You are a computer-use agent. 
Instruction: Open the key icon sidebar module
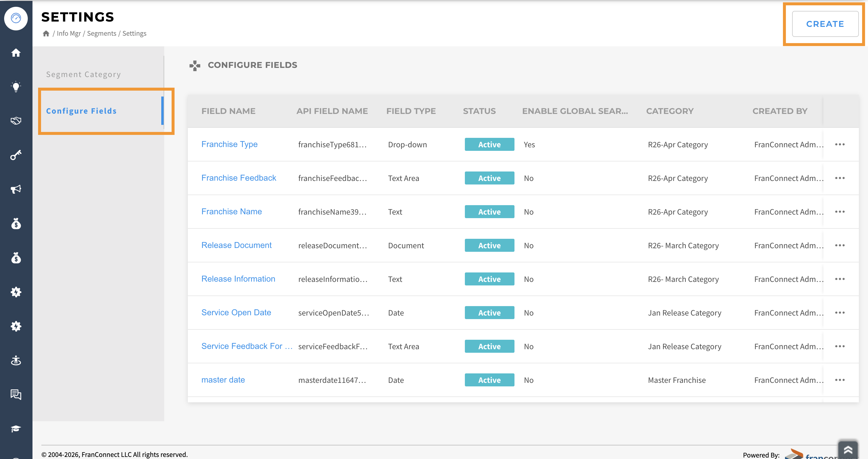(16, 155)
